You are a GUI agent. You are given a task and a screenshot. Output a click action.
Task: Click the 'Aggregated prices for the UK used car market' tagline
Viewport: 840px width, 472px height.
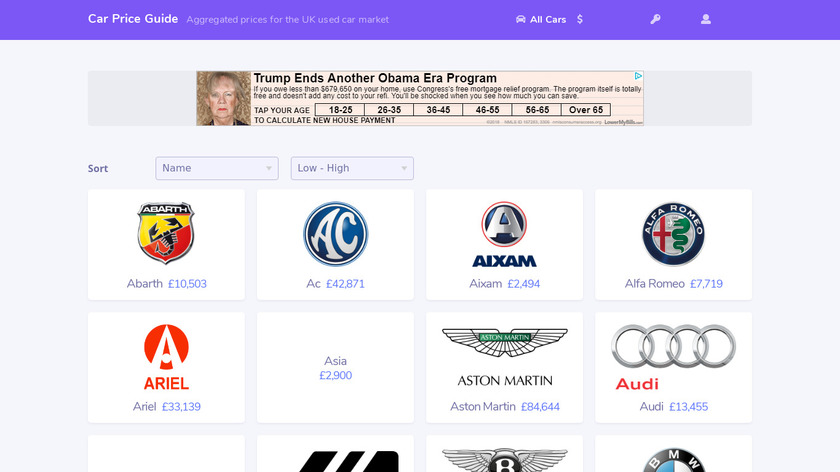click(288, 20)
